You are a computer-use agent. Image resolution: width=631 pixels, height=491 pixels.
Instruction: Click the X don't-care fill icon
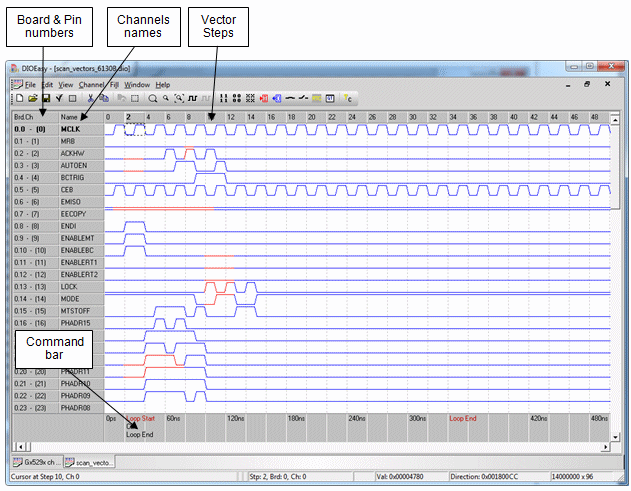(x=250, y=98)
